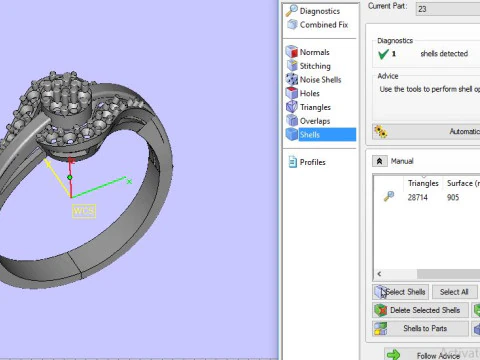Switch to the Stitching page

(315, 66)
